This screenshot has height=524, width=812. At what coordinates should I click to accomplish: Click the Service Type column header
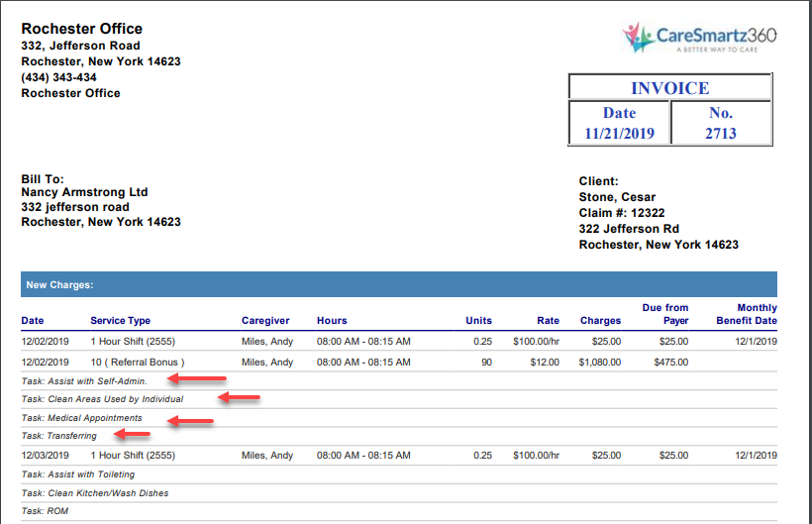pos(121,321)
